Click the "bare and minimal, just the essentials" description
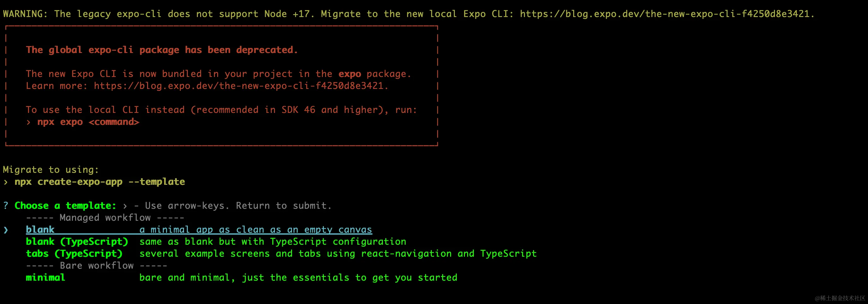This screenshot has width=868, height=304. point(299,278)
